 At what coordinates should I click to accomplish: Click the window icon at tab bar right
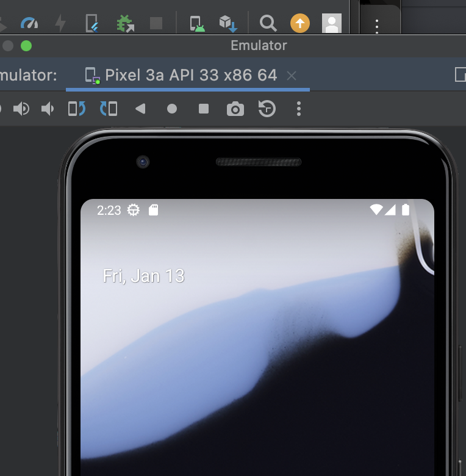[x=461, y=74]
